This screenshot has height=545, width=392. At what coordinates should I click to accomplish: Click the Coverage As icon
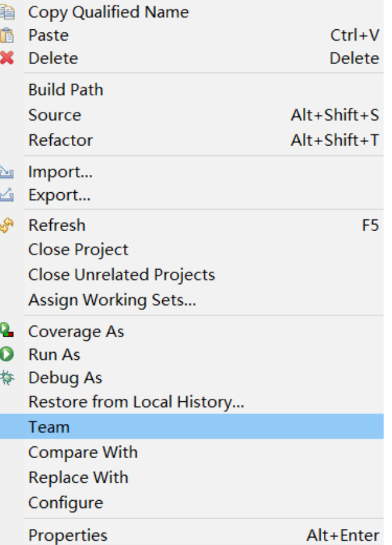coord(7,331)
